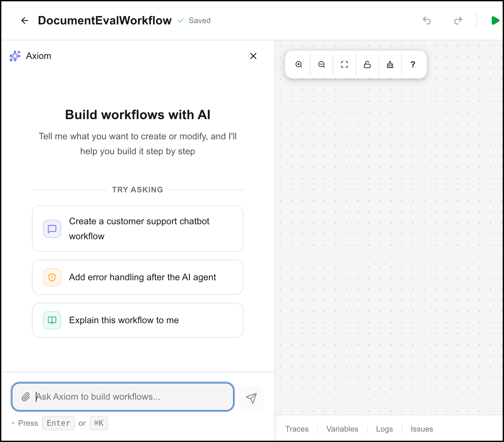This screenshot has height=442, width=504.
Task: Click the DocumentEvalWorkflow title
Action: [x=105, y=21]
